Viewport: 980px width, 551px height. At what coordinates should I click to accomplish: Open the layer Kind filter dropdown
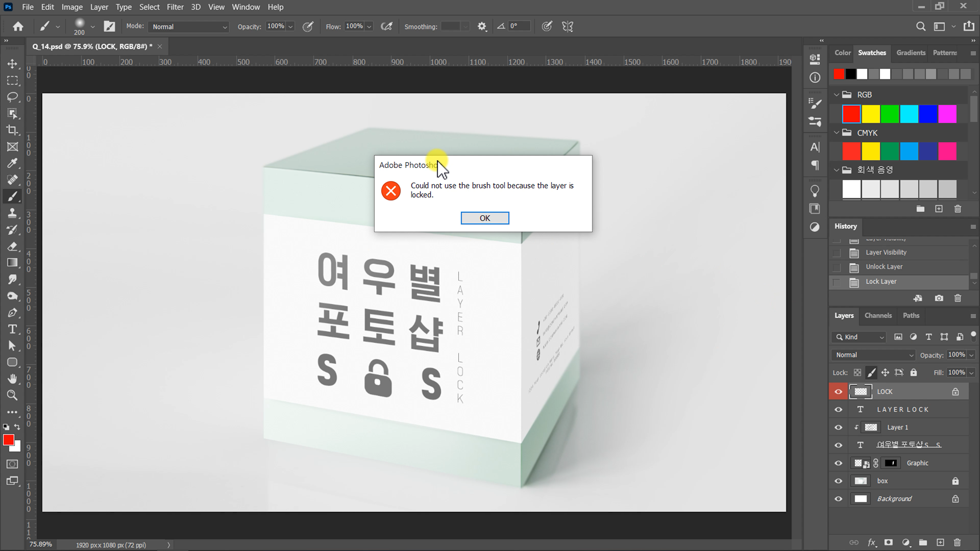tap(860, 337)
